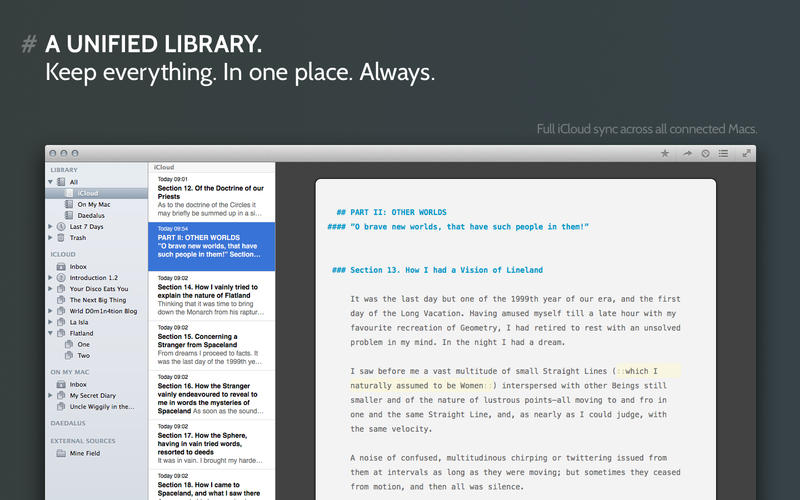
Task: Click the iCloud sheet list header
Action: [212, 167]
